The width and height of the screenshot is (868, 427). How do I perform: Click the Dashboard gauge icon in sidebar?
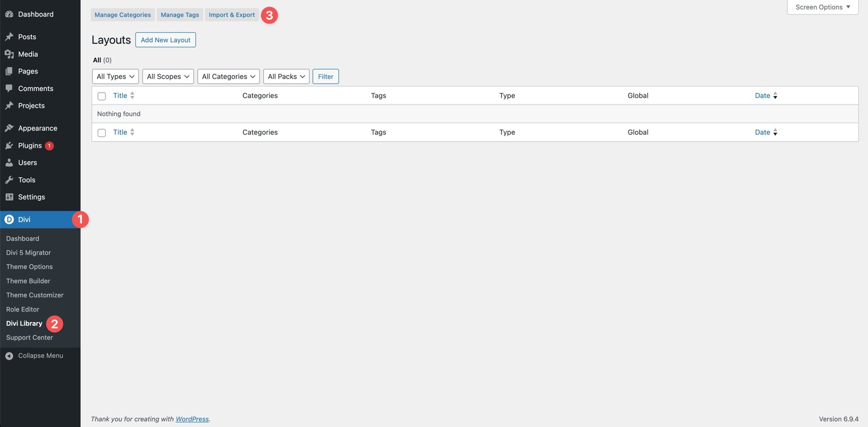point(9,14)
